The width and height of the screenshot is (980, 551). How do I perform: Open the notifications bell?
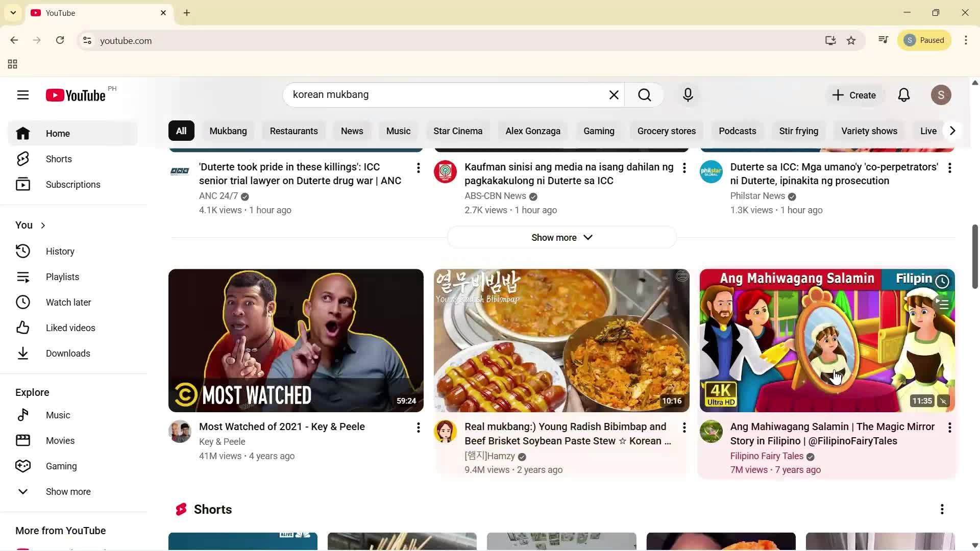click(x=903, y=95)
